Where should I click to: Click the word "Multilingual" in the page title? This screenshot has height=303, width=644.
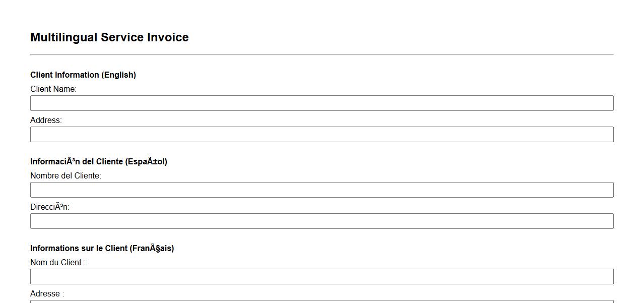point(63,37)
